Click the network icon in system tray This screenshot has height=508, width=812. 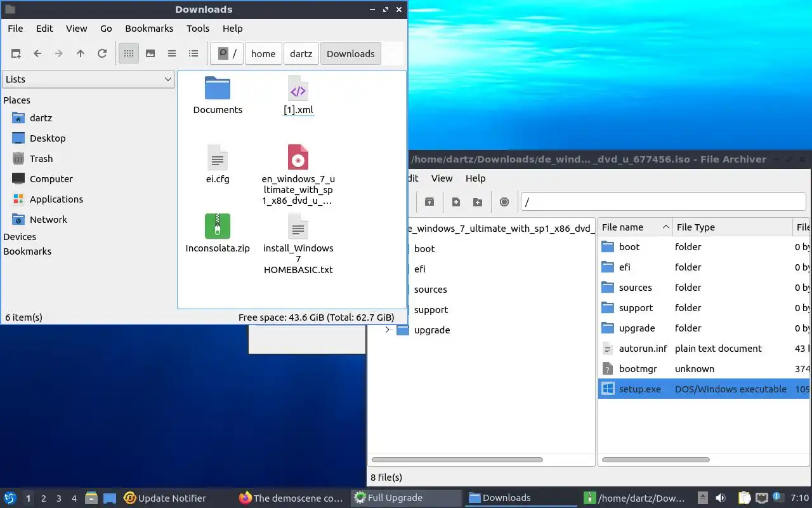pyautogui.click(x=762, y=498)
